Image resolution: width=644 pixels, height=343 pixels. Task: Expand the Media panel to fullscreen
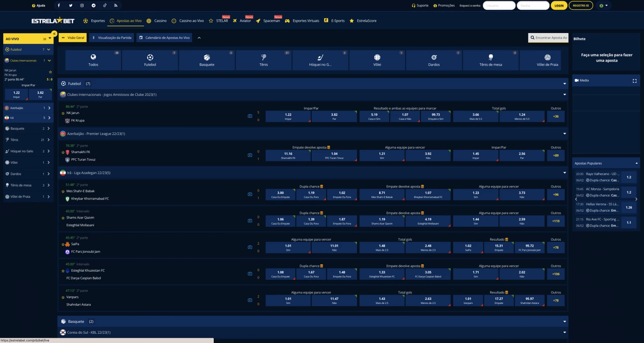[635, 81]
